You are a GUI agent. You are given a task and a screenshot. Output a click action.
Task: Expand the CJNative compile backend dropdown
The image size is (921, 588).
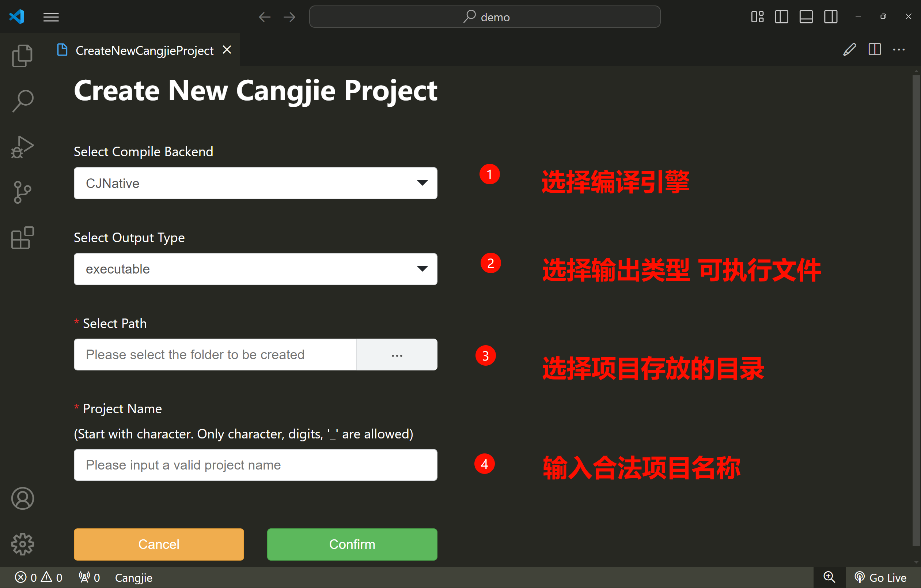(x=255, y=183)
